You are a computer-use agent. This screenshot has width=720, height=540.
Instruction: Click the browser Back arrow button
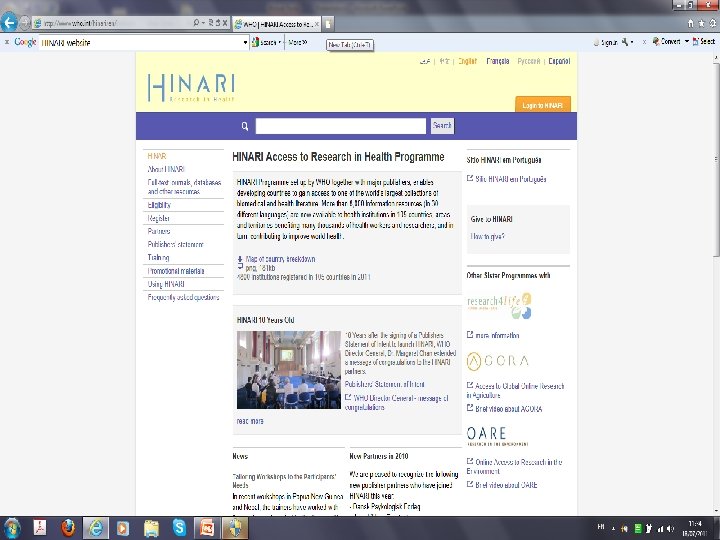pyautogui.click(x=9, y=22)
